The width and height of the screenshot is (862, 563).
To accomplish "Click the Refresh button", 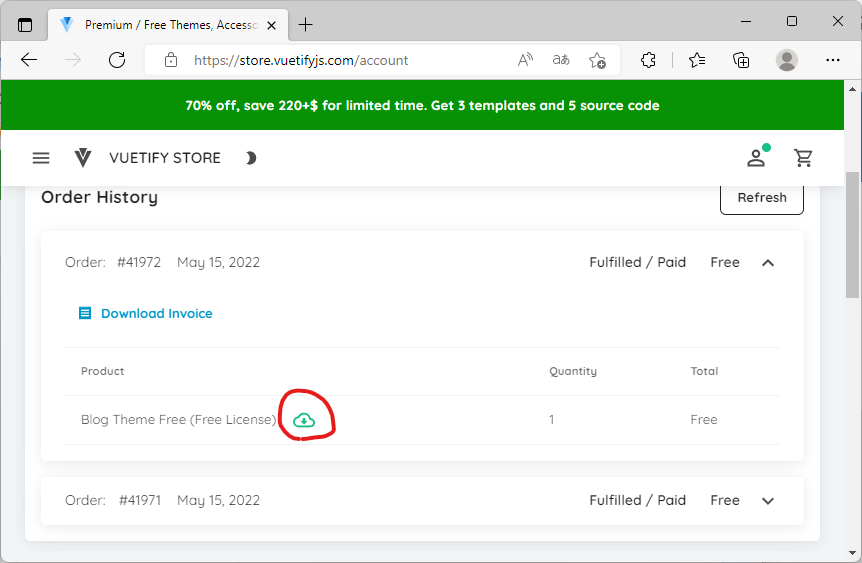I will [762, 198].
